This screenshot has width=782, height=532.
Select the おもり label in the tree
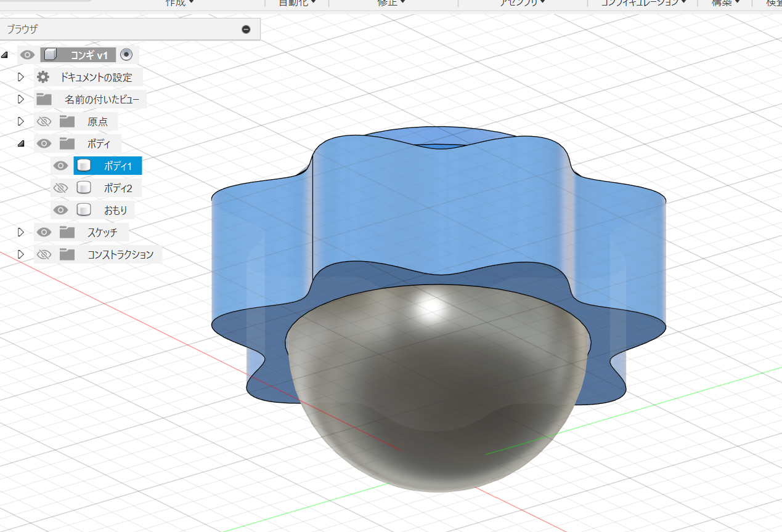(116, 211)
